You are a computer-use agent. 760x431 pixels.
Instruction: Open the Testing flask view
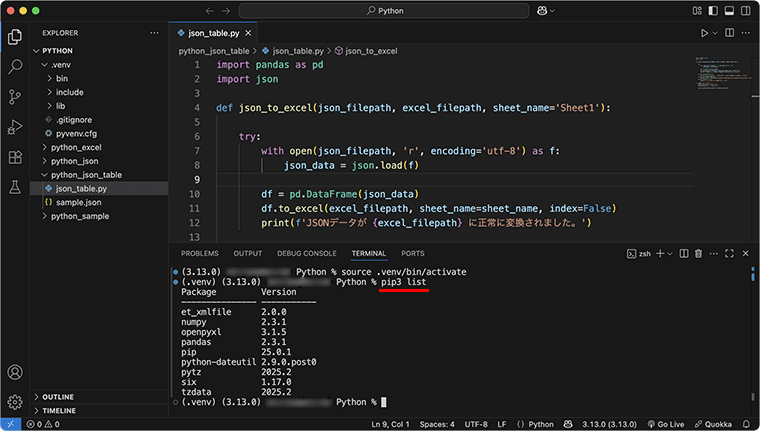point(15,187)
